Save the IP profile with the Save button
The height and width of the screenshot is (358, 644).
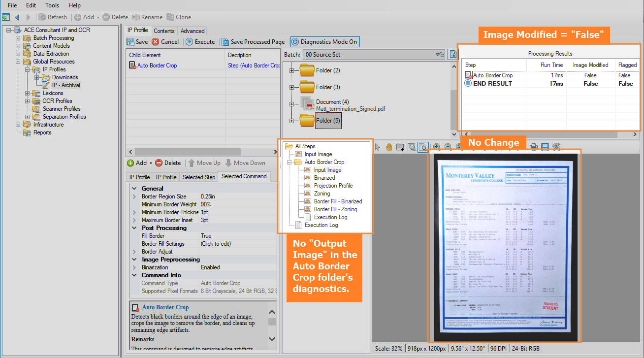click(x=137, y=42)
